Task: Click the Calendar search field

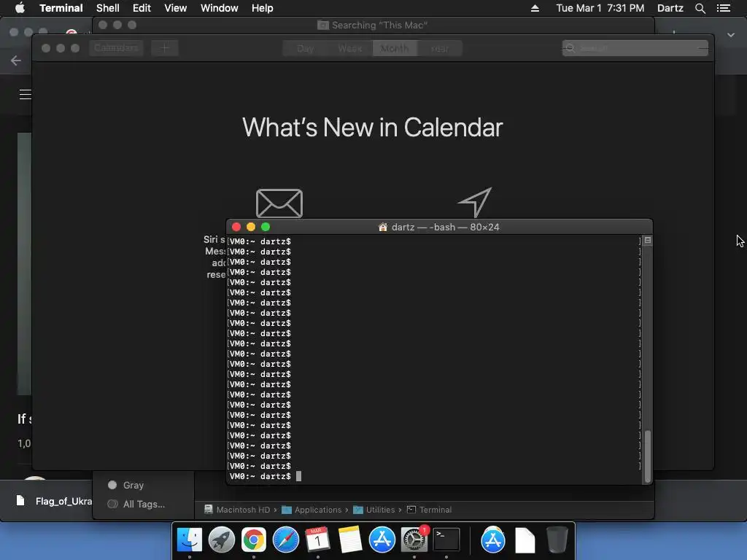Action: pyautogui.click(x=635, y=48)
